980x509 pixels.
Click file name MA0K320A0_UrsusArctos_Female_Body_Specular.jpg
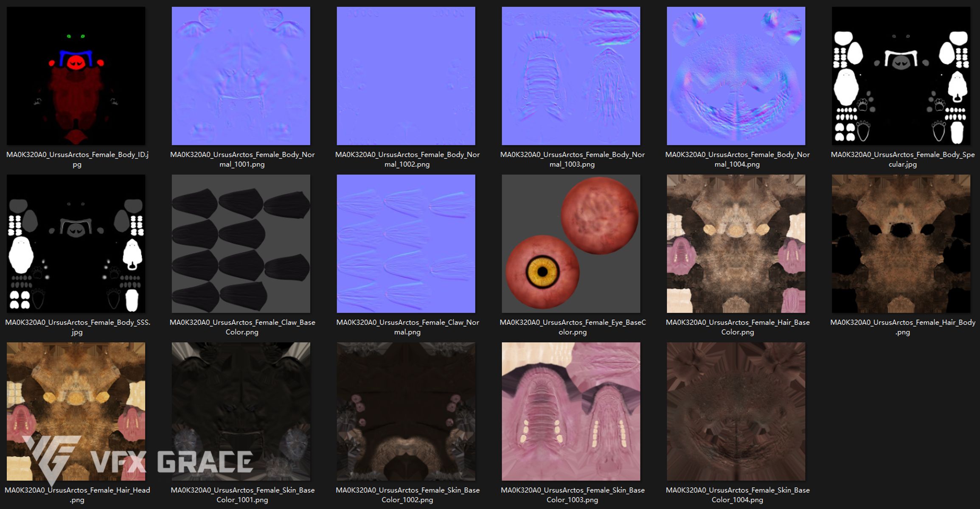903,159
